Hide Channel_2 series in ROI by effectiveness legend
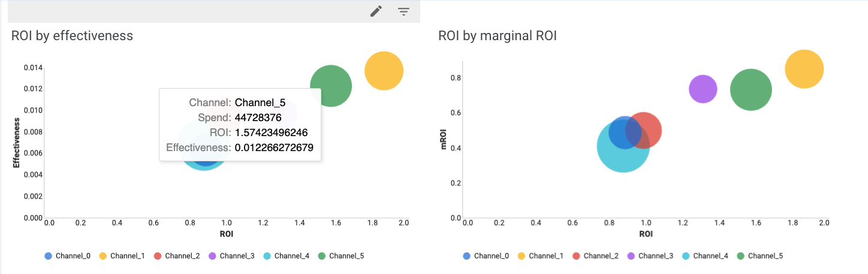Image resolution: width=868 pixels, height=274 pixels. click(177, 256)
